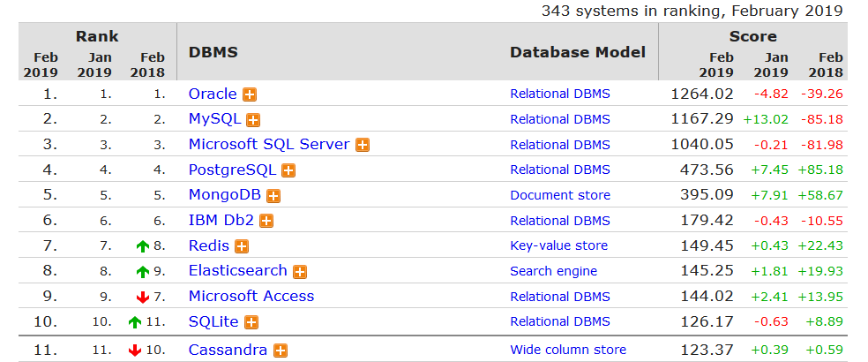Expand the plus icon next to PostgreSQL
Image resolution: width=868 pixels, height=362 pixels.
pyautogui.click(x=288, y=170)
